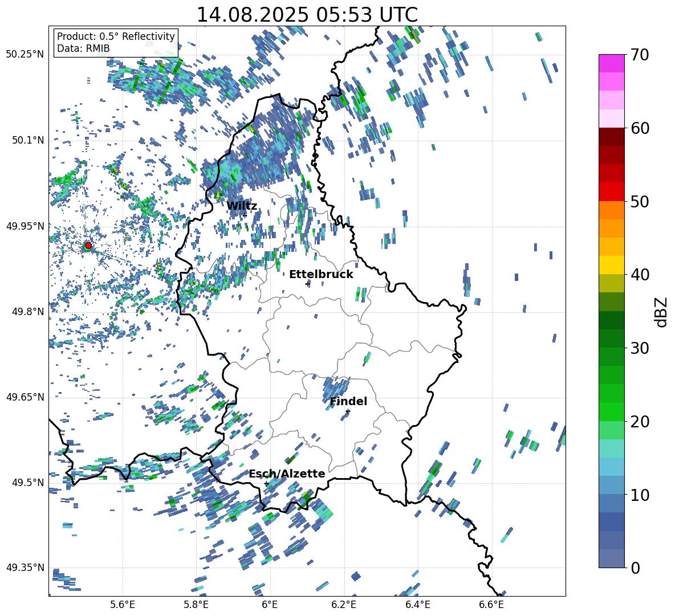
Task: Click the colorbar tick value 30
Action: point(640,348)
